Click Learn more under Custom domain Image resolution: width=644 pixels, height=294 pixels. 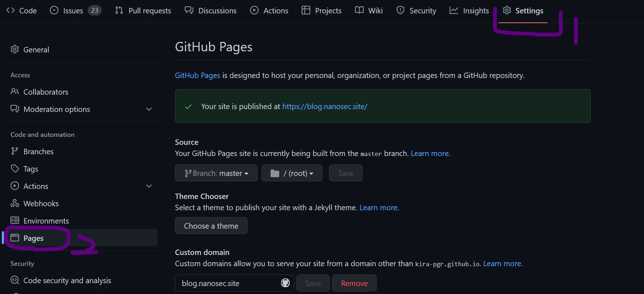502,263
